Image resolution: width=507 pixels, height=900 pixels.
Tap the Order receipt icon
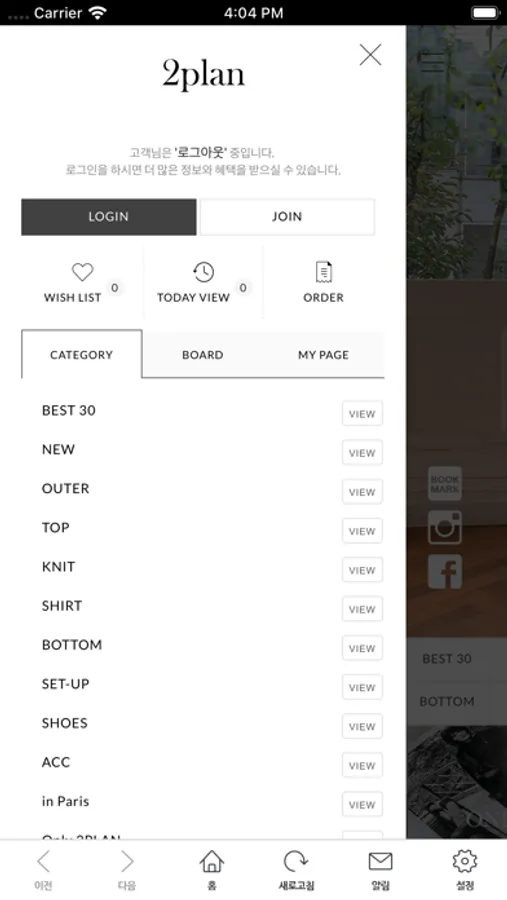(324, 272)
